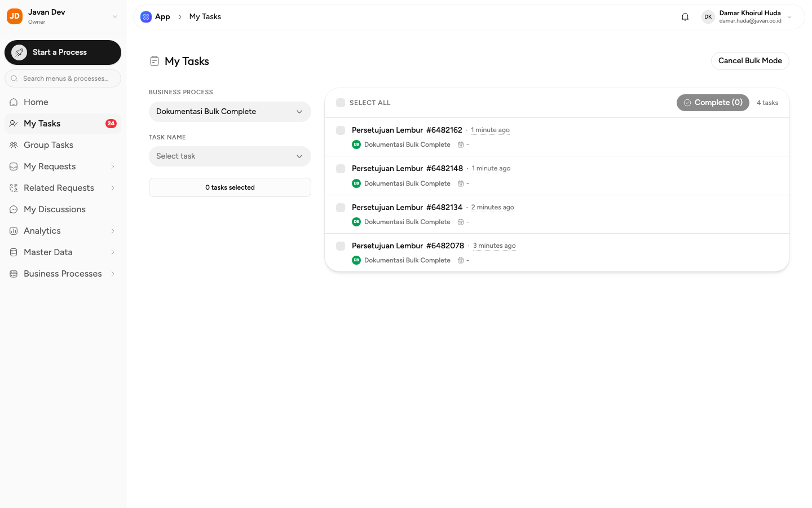
Task: Click the search magnifier icon
Action: coord(14,78)
